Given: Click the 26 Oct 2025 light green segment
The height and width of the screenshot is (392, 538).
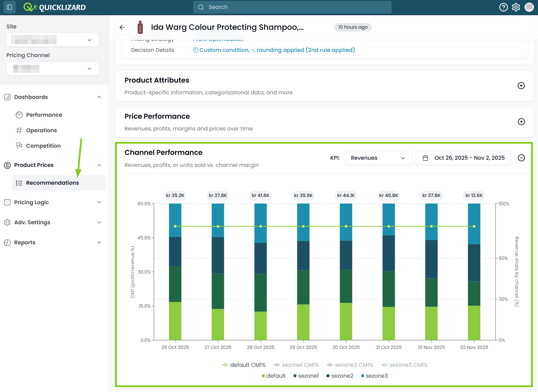Looking at the screenshot, I should [175, 321].
